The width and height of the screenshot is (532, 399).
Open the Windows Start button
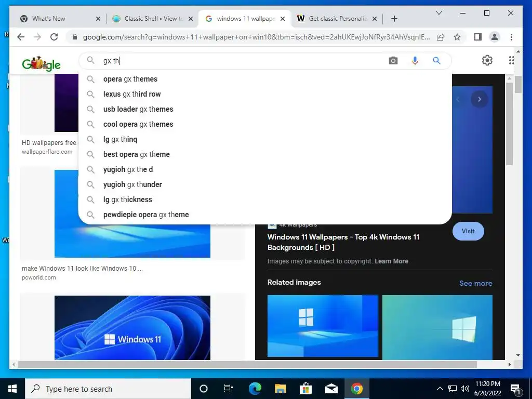12,389
